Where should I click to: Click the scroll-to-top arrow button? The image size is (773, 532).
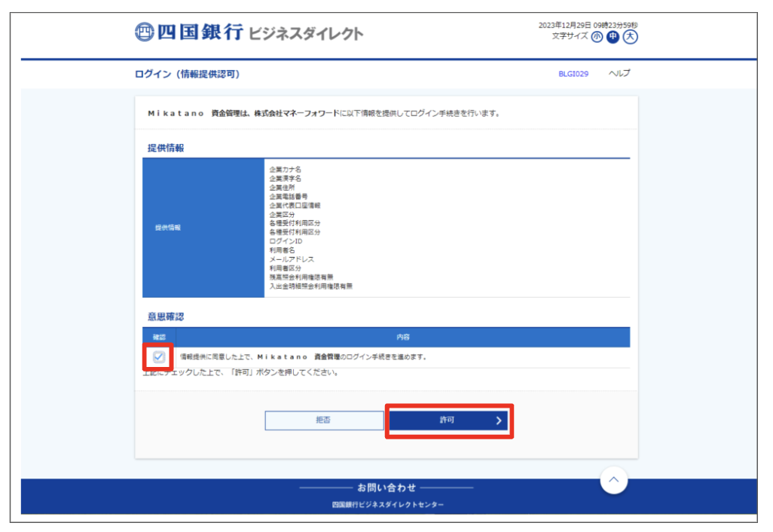614,480
